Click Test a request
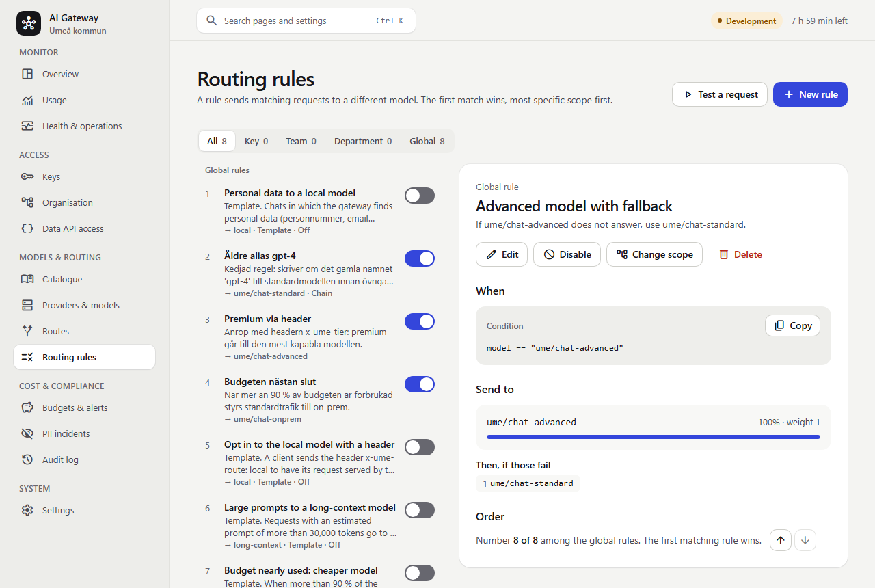The width and height of the screenshot is (875, 588). point(720,94)
